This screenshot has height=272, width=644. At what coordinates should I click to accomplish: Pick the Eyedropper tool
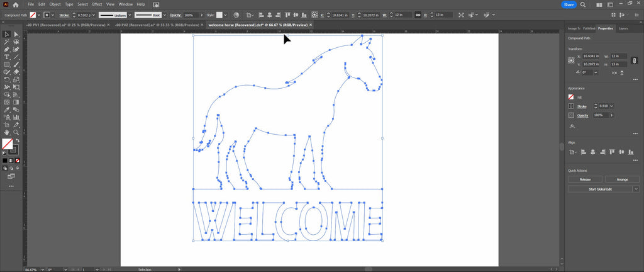(x=7, y=110)
